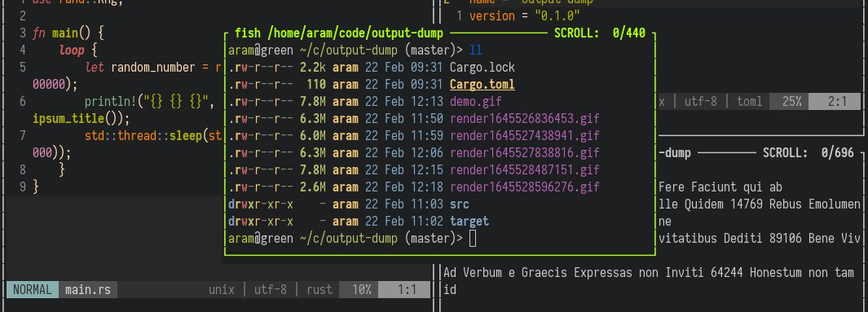Viewport: 868px width, 312px height.
Task: Click main.rs in the editor status bar
Action: pyautogui.click(x=87, y=289)
